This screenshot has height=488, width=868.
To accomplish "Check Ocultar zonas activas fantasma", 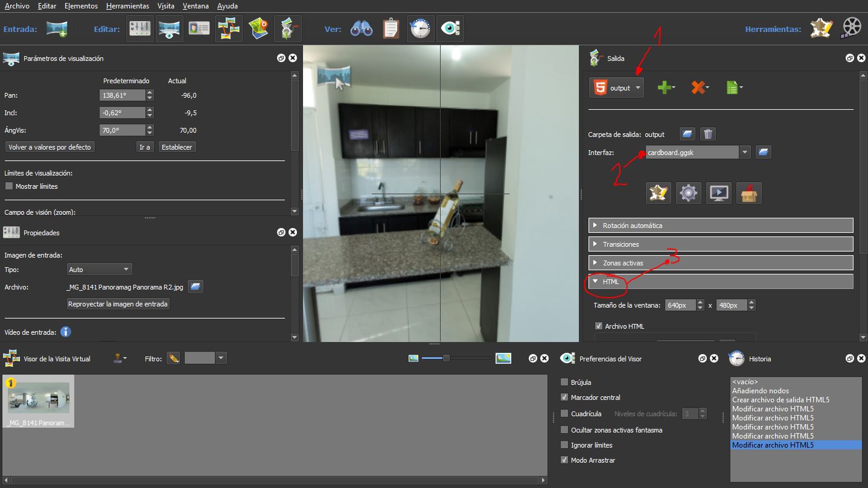I will click(564, 429).
